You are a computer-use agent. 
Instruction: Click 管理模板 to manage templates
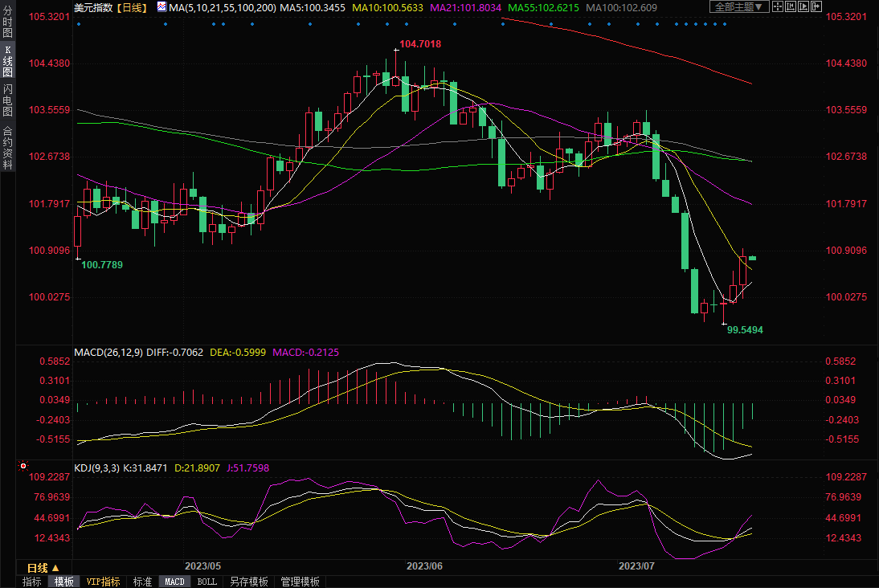300,582
